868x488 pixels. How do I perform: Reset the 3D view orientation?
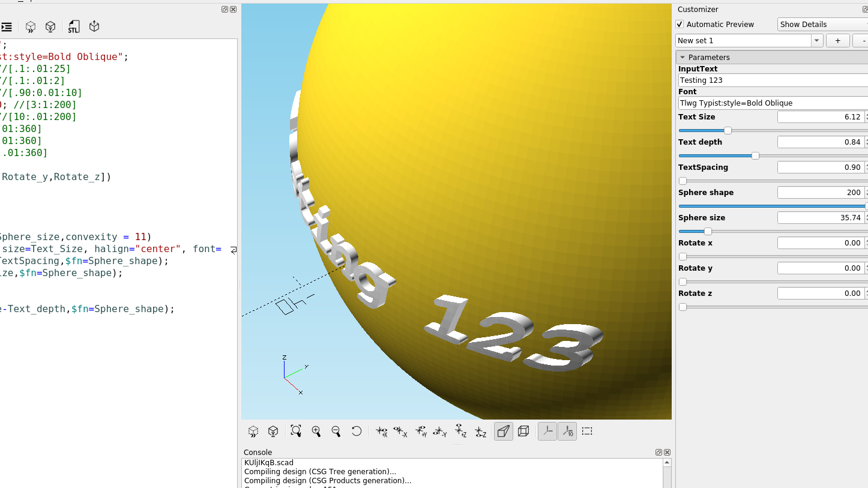click(x=357, y=431)
